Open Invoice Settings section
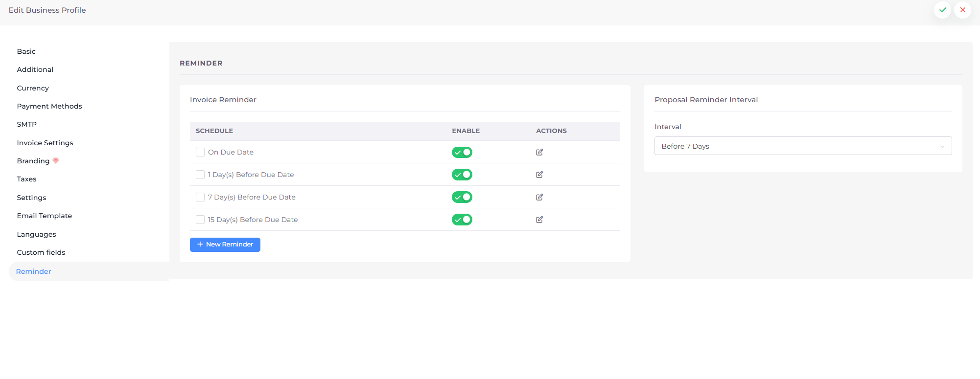The width and height of the screenshot is (980, 379). tap(45, 143)
